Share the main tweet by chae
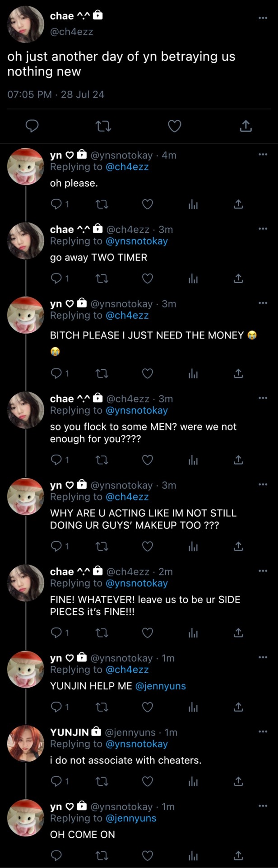278x868 pixels. pyautogui.click(x=246, y=126)
